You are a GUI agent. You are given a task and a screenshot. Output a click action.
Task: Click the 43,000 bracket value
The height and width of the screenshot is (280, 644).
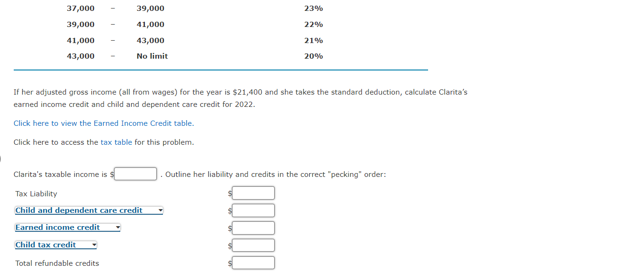pos(80,56)
